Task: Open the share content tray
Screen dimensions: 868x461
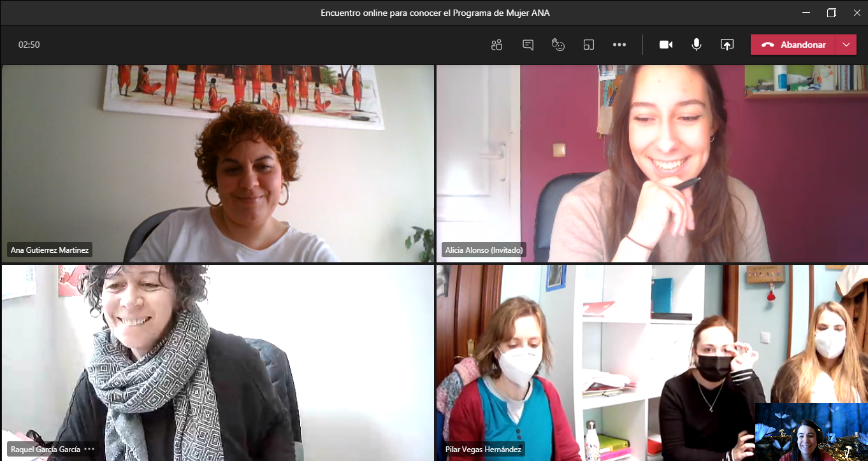Action: (727, 45)
